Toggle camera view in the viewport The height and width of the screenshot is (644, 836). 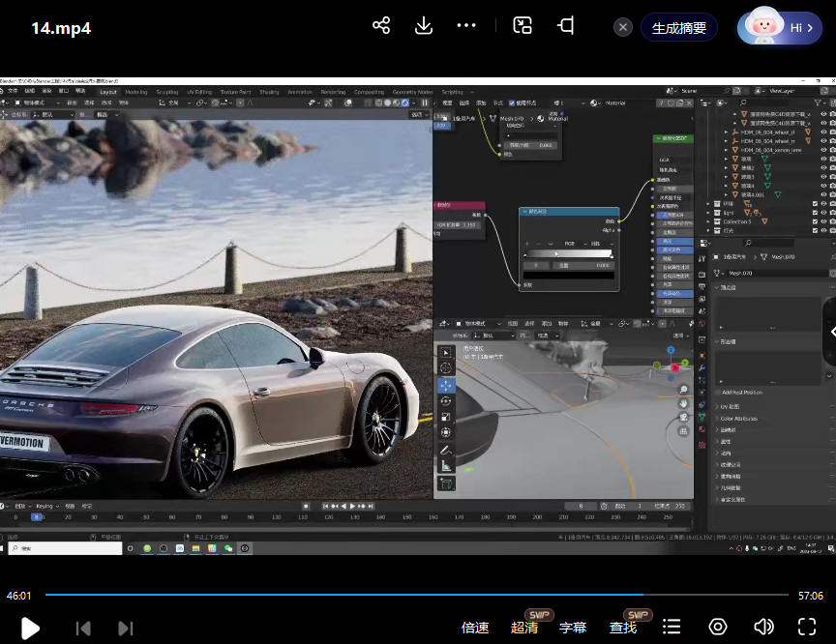[x=683, y=416]
